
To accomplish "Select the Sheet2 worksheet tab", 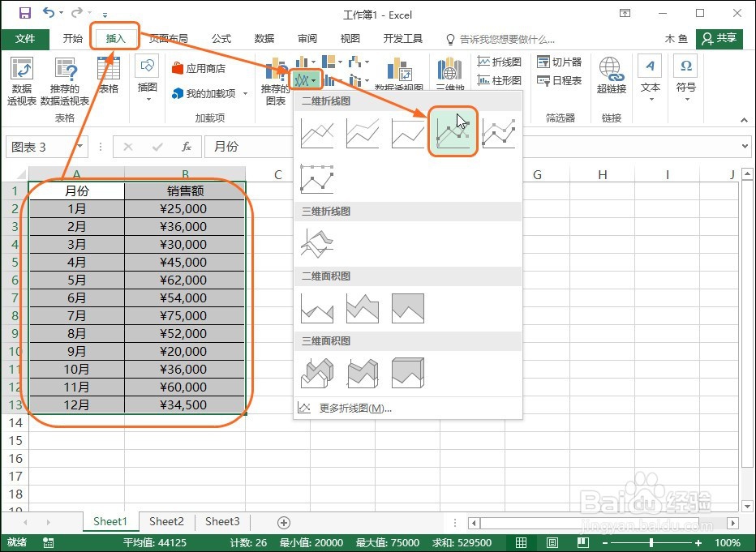I will click(166, 522).
